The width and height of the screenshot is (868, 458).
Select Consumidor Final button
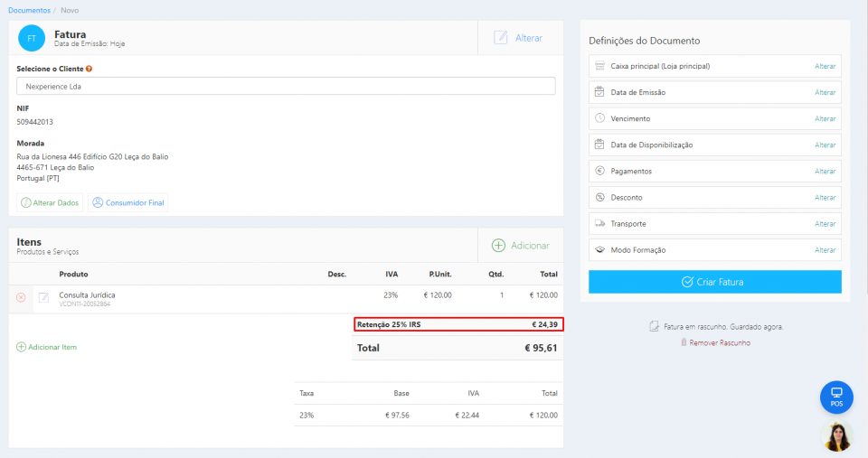coord(127,202)
